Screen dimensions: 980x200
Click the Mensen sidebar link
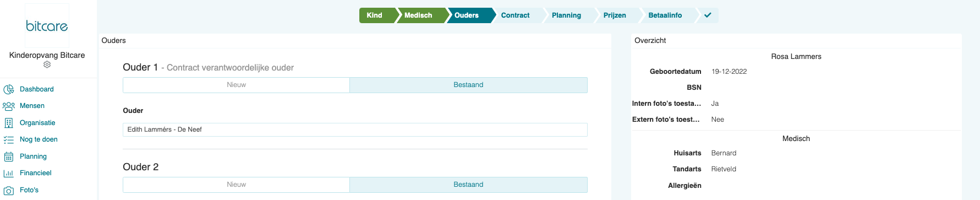pos(32,106)
